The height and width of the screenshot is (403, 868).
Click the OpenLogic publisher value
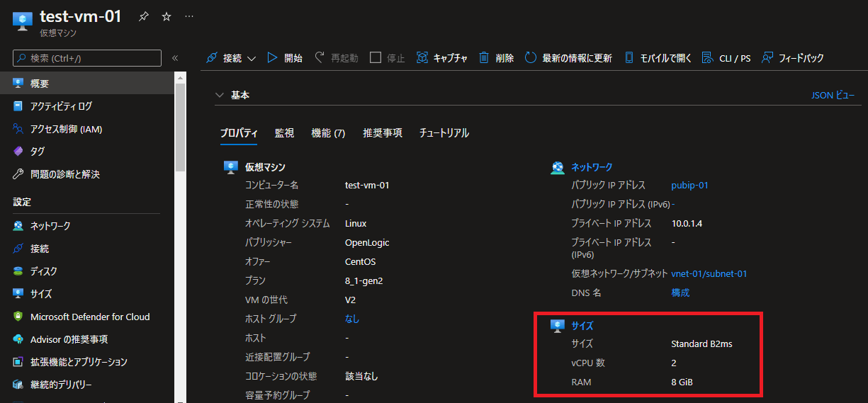tap(367, 242)
